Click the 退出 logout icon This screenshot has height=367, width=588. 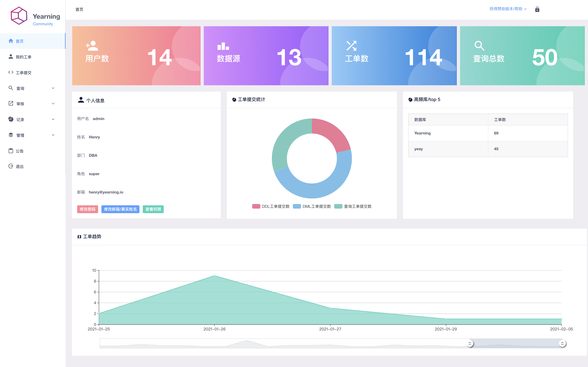(x=11, y=166)
